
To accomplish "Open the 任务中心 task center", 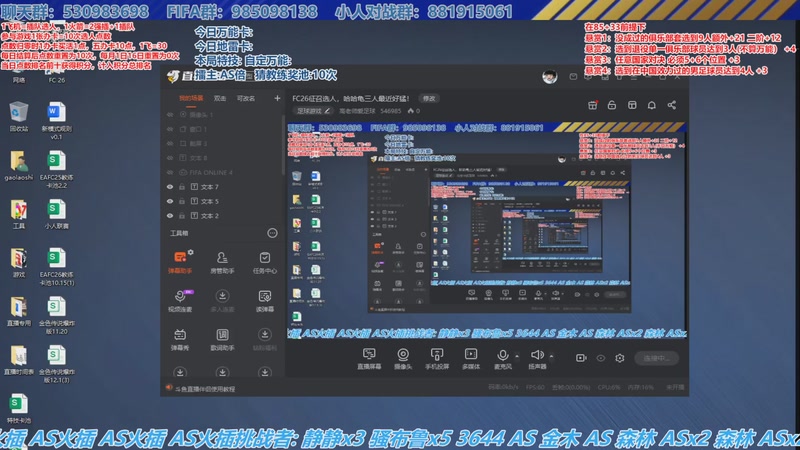I will (x=264, y=262).
